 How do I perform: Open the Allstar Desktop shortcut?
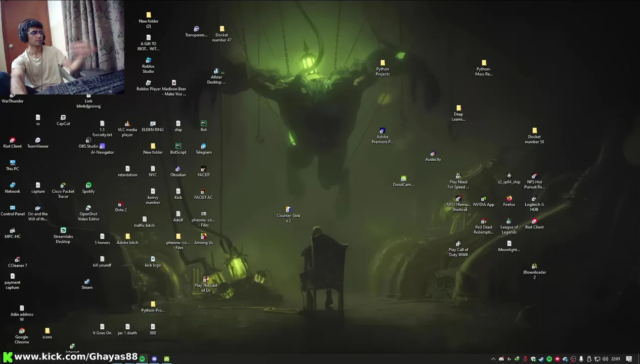(216, 76)
